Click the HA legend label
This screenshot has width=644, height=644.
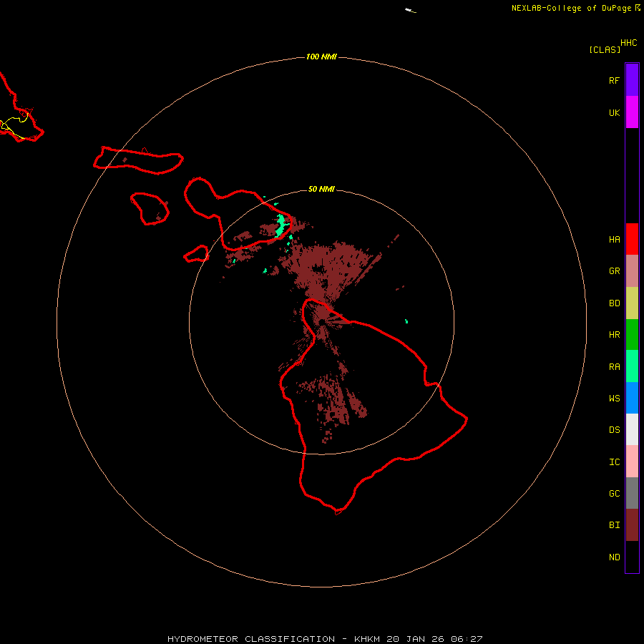pyautogui.click(x=614, y=239)
